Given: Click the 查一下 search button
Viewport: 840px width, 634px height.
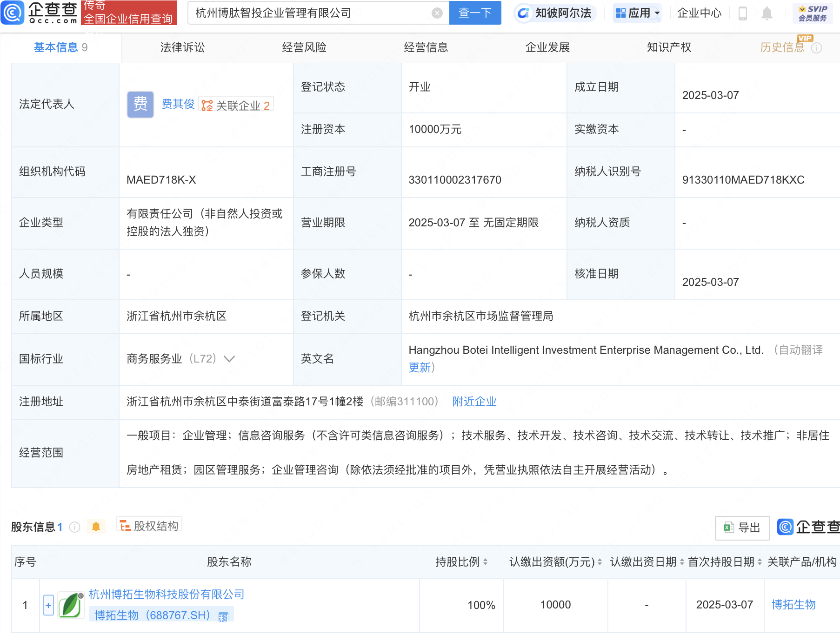Looking at the screenshot, I should (x=475, y=13).
